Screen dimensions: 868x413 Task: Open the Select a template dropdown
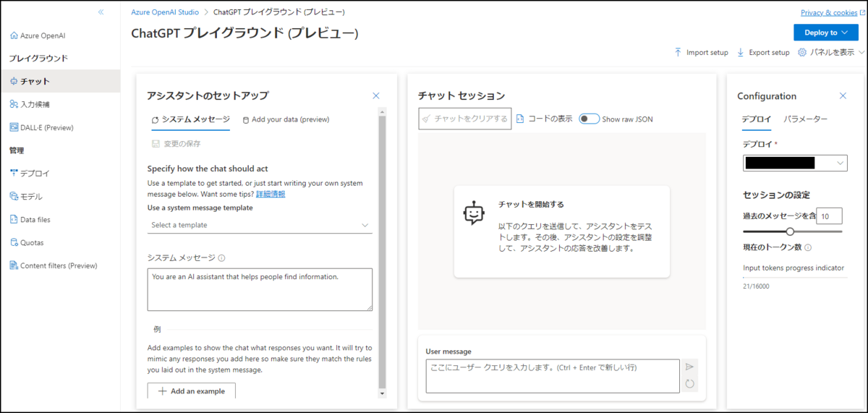260,225
